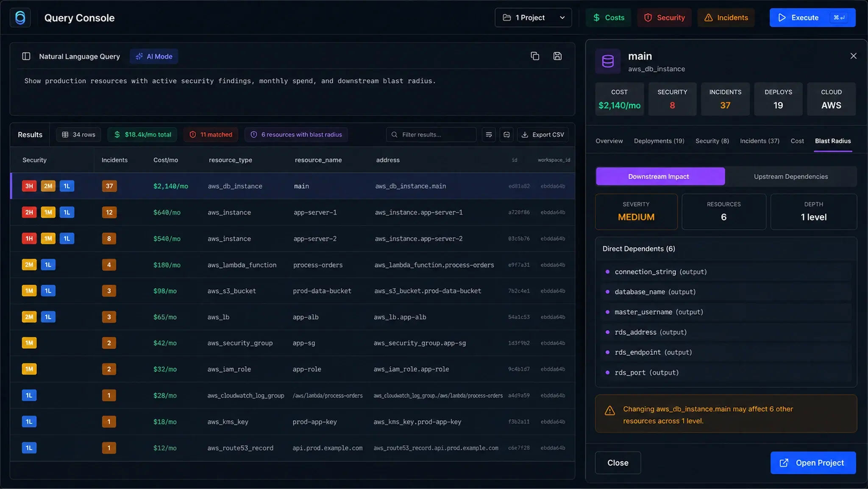This screenshot has width=868, height=489.
Task: Click the $65/mo cost for app-alb
Action: pos(165,317)
